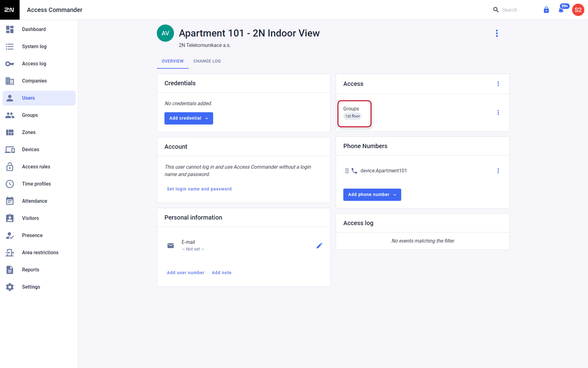Click the Users person icon
This screenshot has height=368, width=588.
(10, 98)
